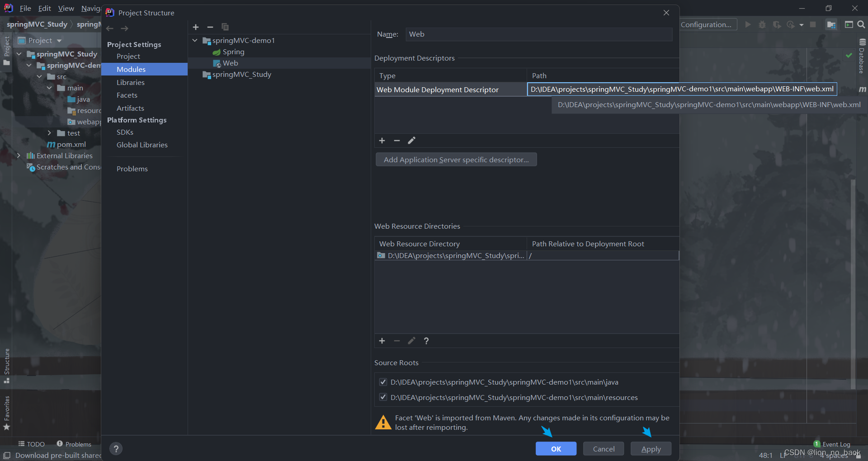Open the TODO tool window
The width and height of the screenshot is (868, 461).
(31, 444)
